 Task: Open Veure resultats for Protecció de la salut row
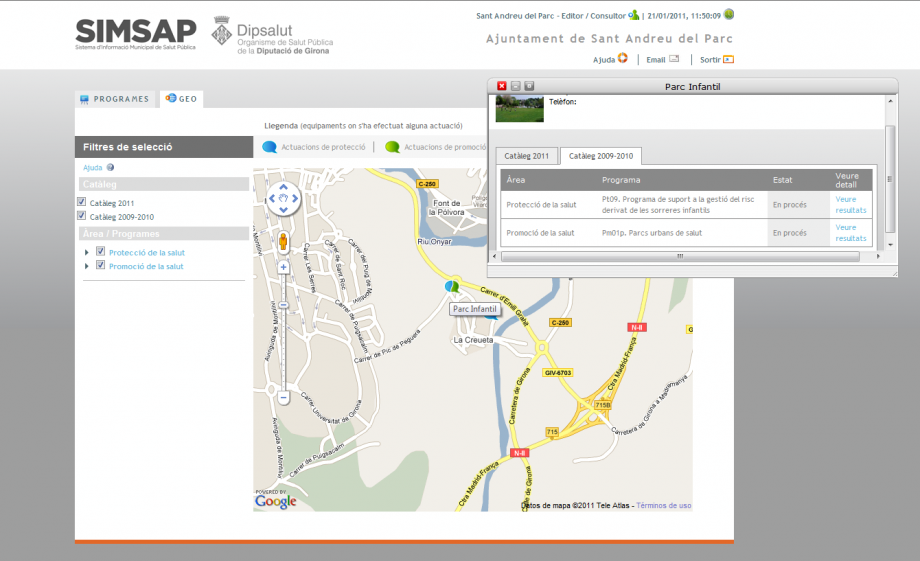851,204
